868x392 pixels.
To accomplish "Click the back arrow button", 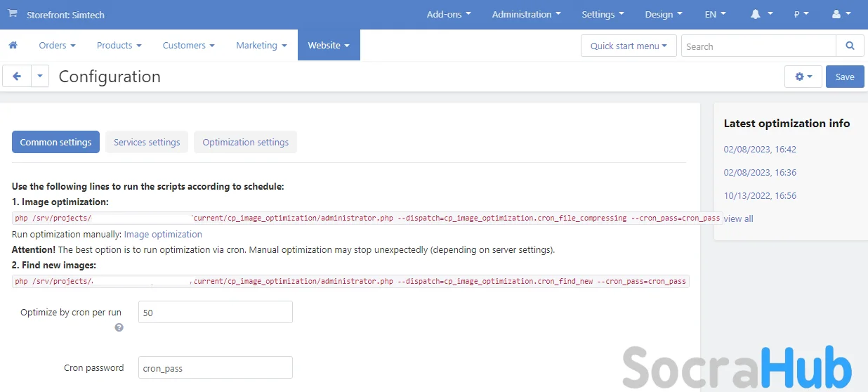I will 17,77.
